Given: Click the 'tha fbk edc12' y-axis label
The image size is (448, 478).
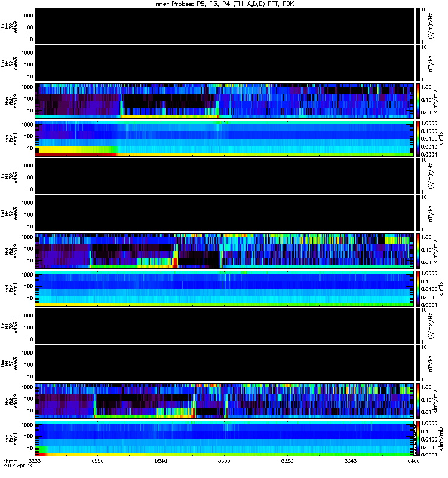Looking at the screenshot, I should tap(11, 102).
